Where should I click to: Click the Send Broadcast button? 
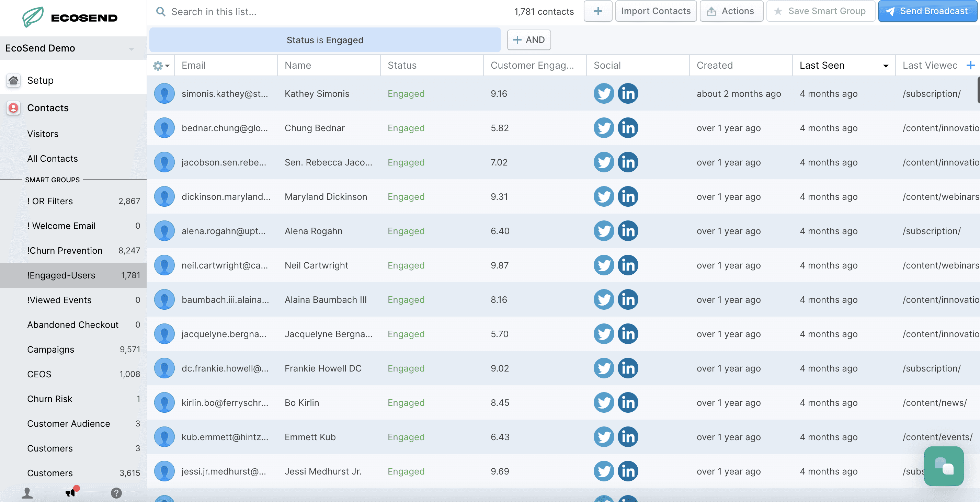coord(927,11)
